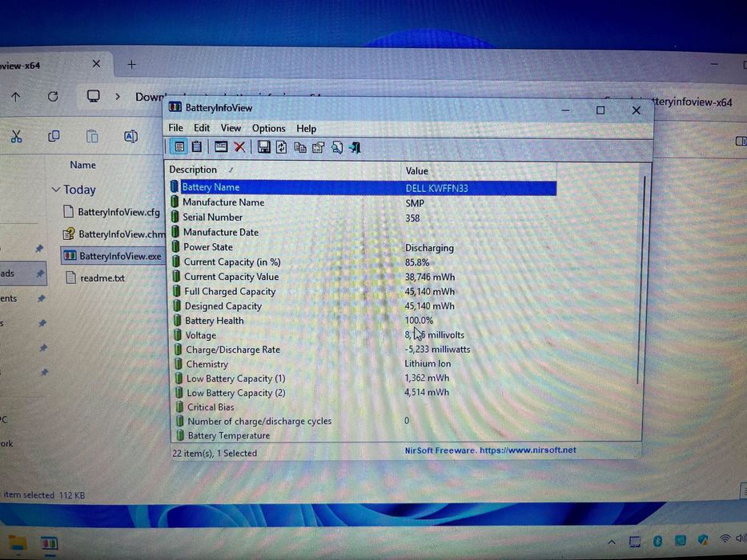Select the Low Battery Capacity (2) row
This screenshot has width=747, height=560.
(x=363, y=393)
